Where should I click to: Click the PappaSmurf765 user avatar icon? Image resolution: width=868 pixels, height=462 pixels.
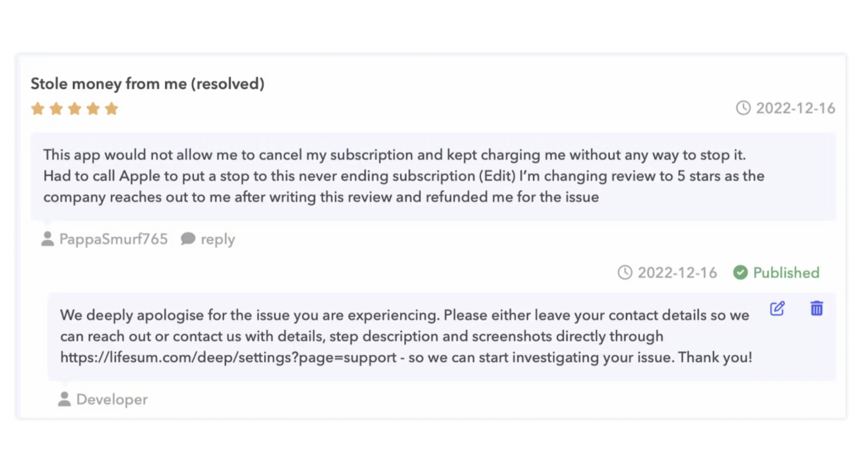pyautogui.click(x=48, y=239)
